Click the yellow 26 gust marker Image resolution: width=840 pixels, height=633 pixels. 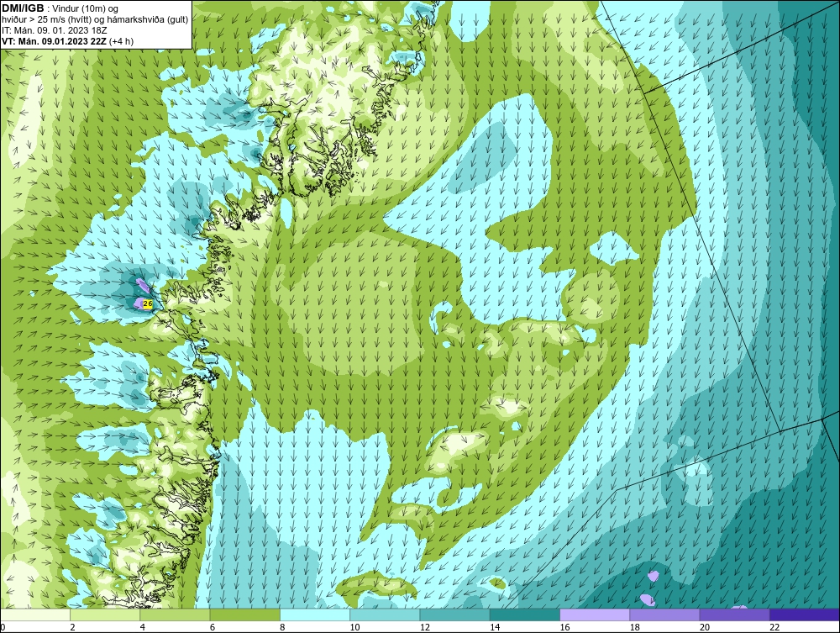[x=149, y=304]
